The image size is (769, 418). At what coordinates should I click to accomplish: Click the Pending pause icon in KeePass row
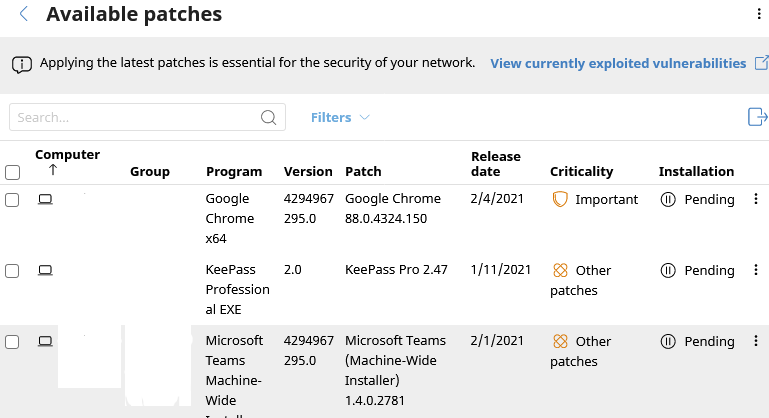point(668,270)
